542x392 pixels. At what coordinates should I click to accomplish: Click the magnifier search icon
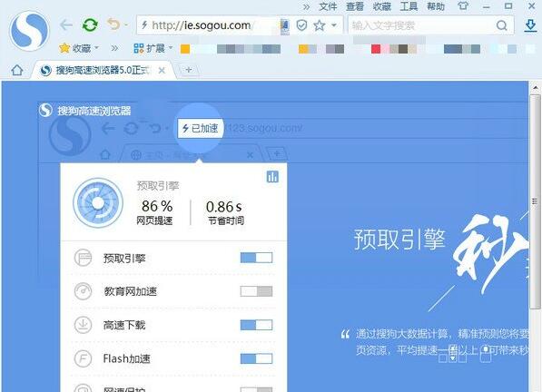click(501, 25)
